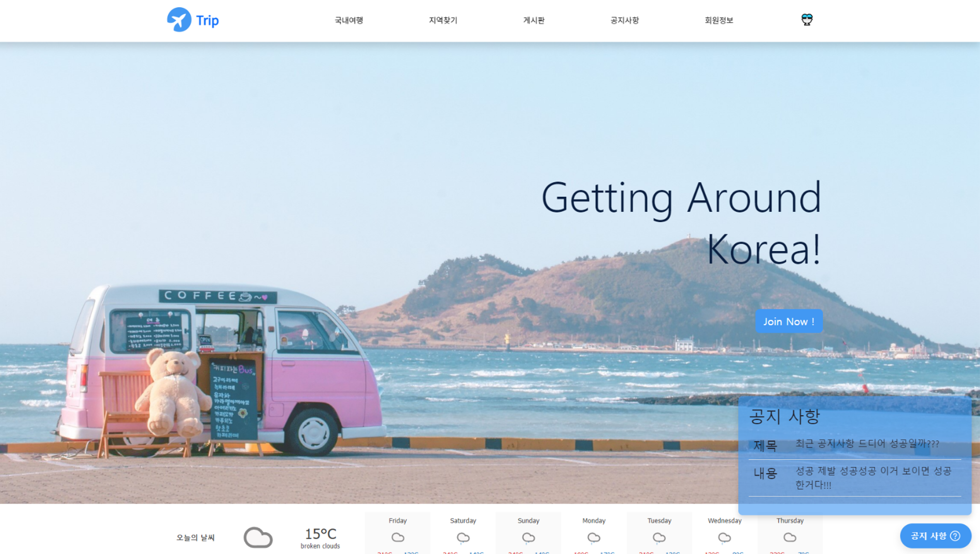The height and width of the screenshot is (554, 980).
Task: Click the Trip logo text link
Action: click(x=207, y=20)
